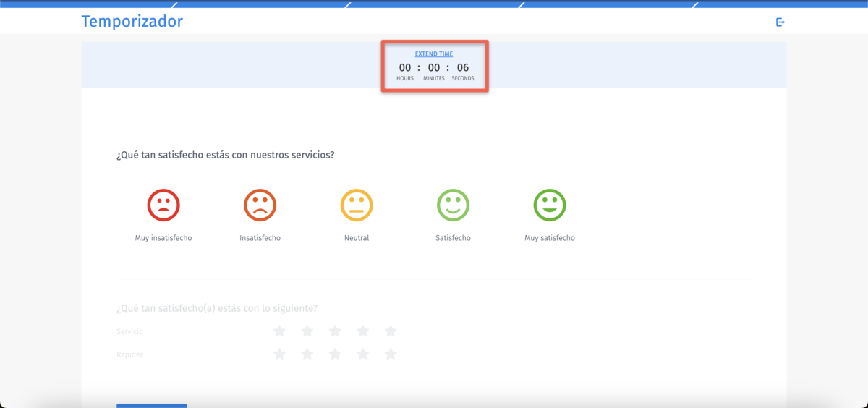This screenshot has height=408, width=868.
Task: Rate Servicio with three stars
Action: point(335,331)
